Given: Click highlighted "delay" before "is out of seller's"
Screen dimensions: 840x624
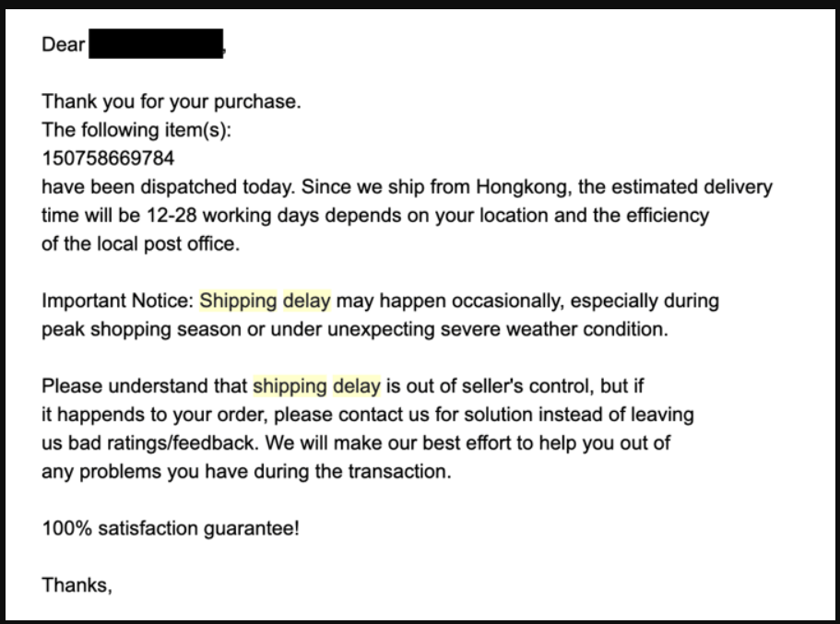Looking at the screenshot, I should pyautogui.click(x=356, y=385).
